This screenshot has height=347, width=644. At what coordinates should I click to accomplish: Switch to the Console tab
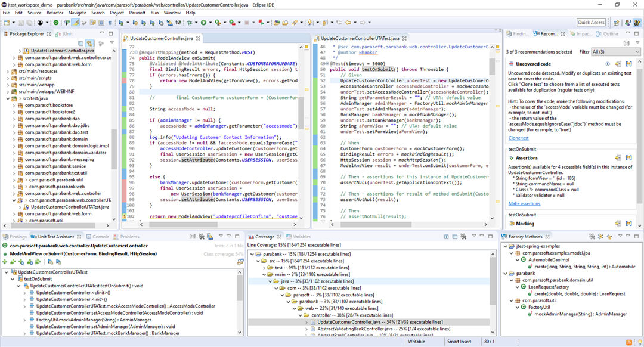(98, 237)
